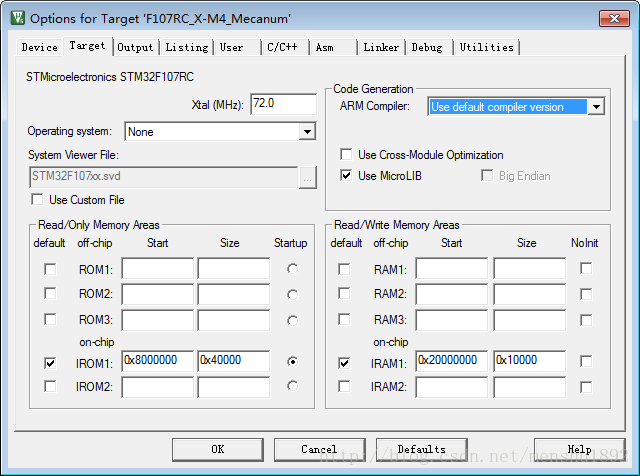Switch to the Linker tab
The width and height of the screenshot is (640, 476).
pyautogui.click(x=381, y=47)
